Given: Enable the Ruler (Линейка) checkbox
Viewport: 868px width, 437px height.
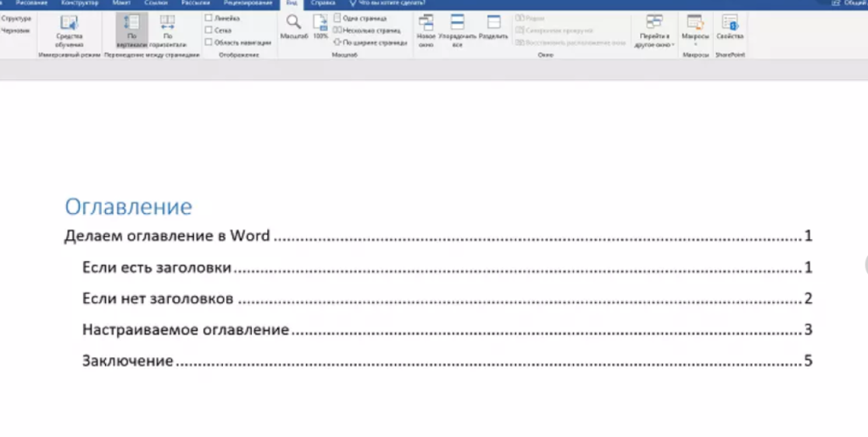Looking at the screenshot, I should [x=209, y=18].
